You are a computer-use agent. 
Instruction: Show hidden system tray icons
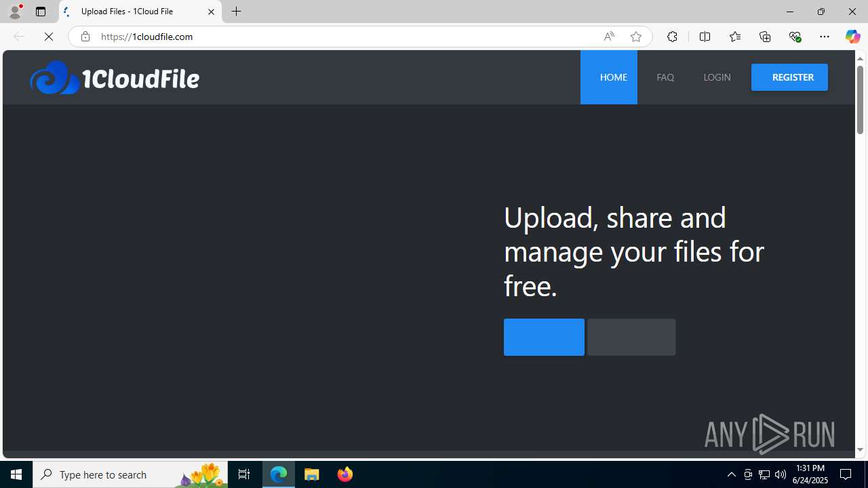click(x=731, y=474)
